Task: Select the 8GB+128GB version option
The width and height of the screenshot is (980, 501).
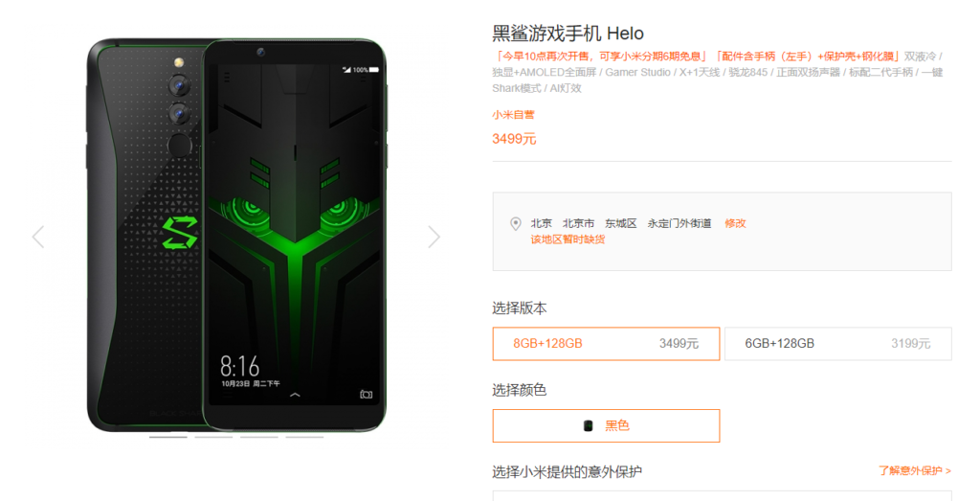Action: [x=606, y=343]
